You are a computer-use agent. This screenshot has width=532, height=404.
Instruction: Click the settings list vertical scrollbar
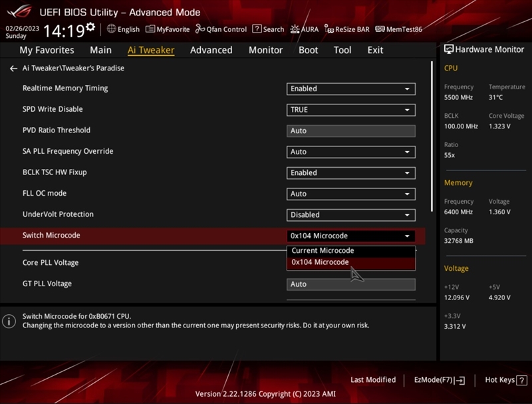432,136
